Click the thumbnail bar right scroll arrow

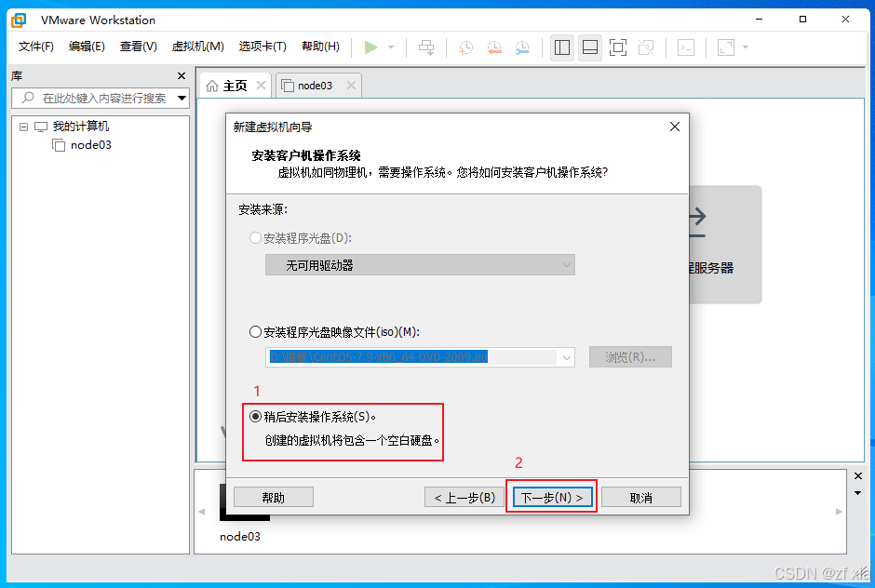click(x=839, y=512)
